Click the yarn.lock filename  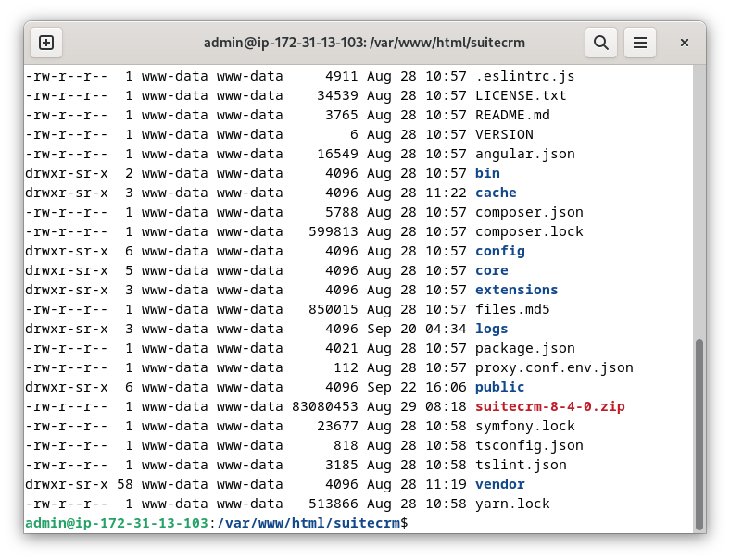(512, 504)
